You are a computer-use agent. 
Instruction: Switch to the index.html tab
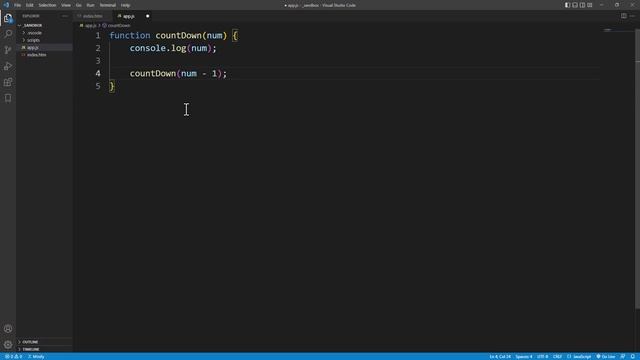(x=93, y=16)
